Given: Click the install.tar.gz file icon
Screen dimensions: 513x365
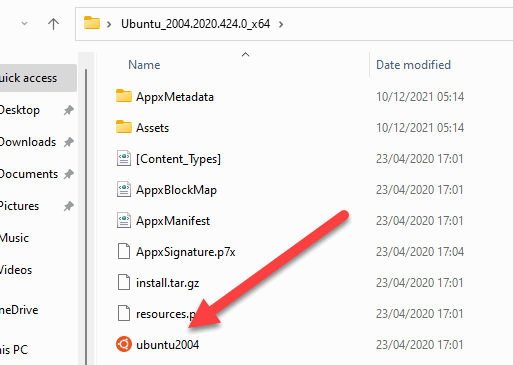Looking at the screenshot, I should [124, 282].
